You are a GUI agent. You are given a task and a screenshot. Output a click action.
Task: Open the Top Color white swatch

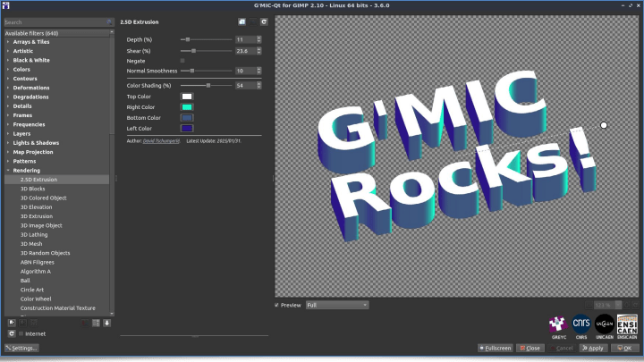tap(187, 97)
